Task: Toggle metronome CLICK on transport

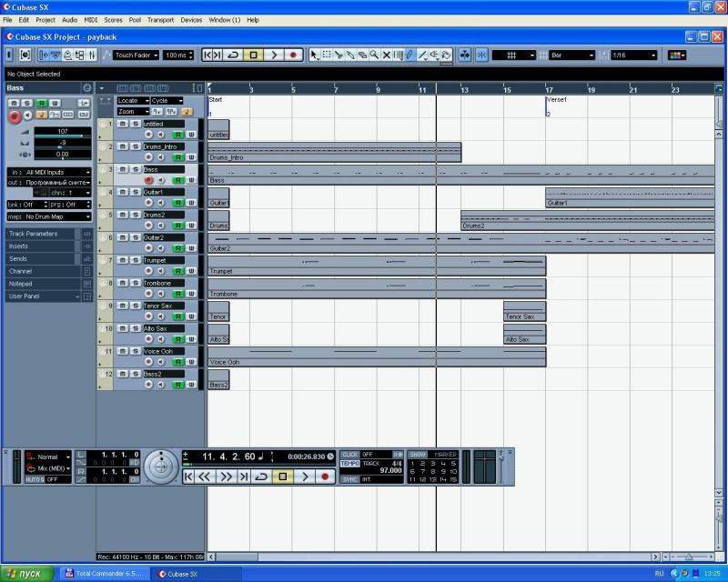Action: 350,455
